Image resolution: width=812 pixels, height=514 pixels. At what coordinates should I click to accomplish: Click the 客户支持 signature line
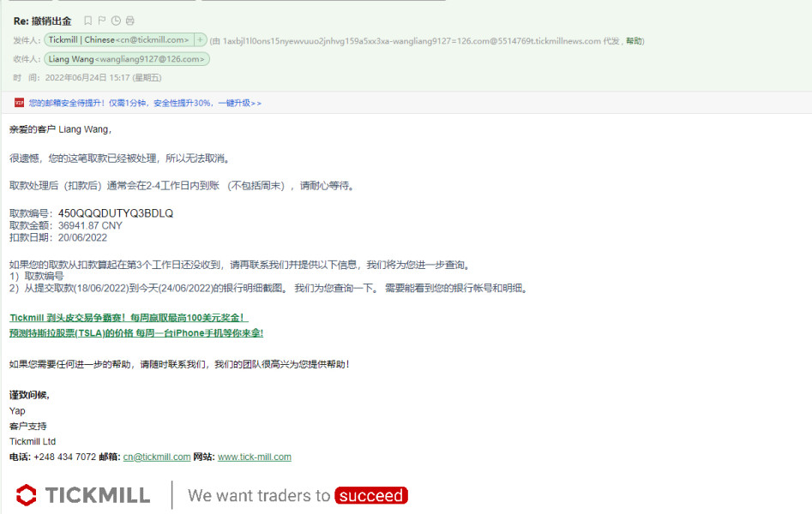coord(28,426)
